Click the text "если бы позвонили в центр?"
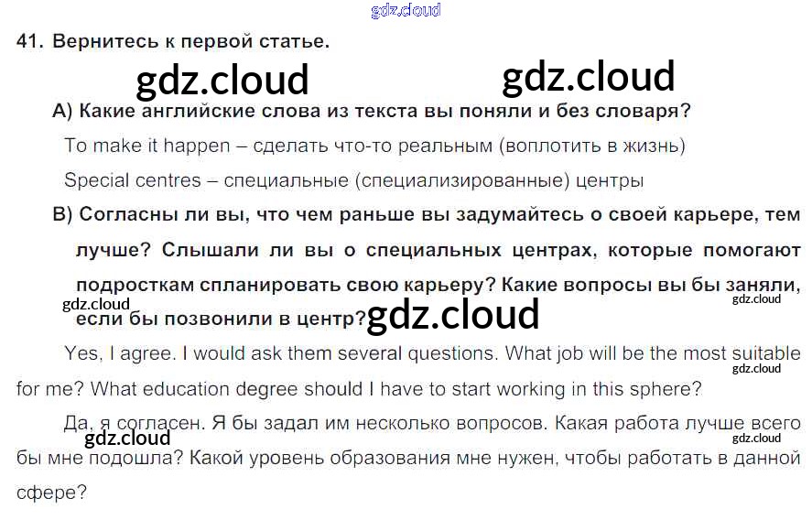 point(220,319)
